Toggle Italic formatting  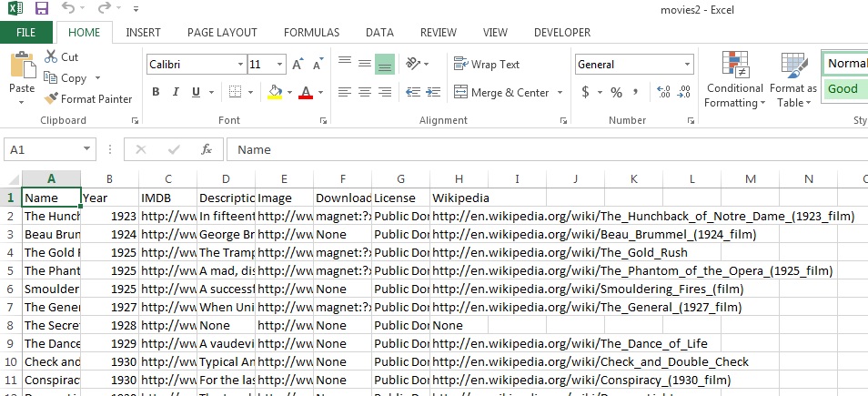coord(176,92)
